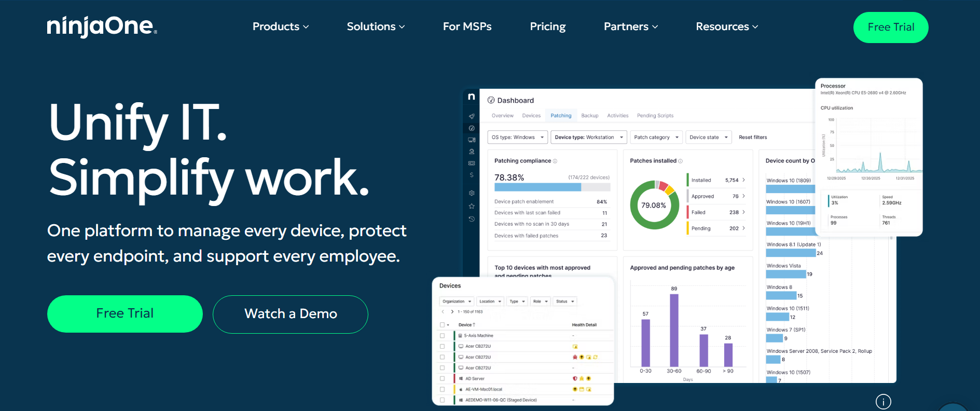
Task: Open the Pricing page
Action: click(x=548, y=26)
